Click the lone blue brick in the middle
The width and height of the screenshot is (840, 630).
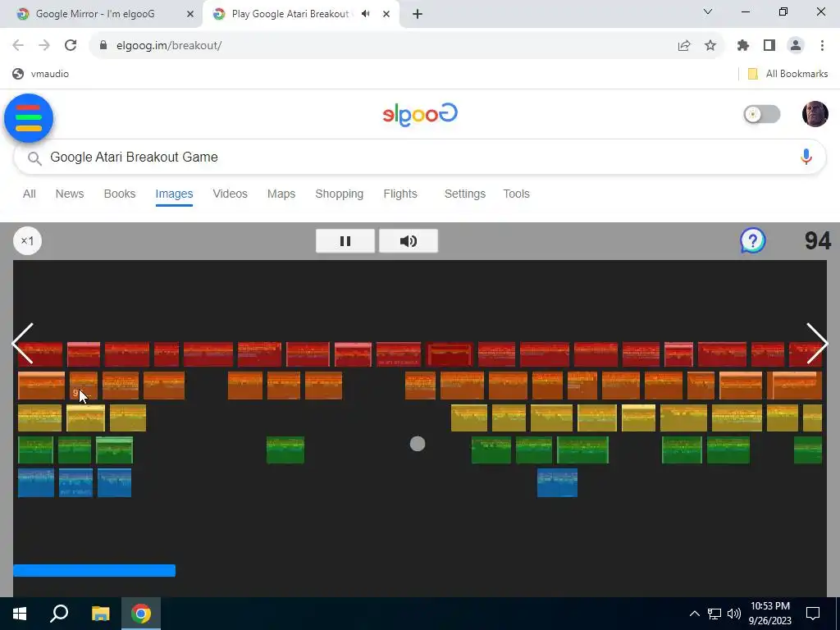557,482
